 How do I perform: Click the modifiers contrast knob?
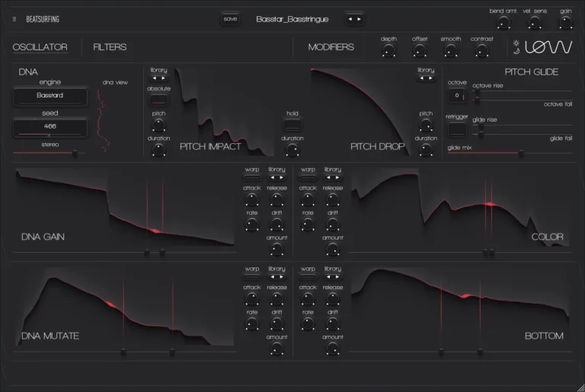482,51
